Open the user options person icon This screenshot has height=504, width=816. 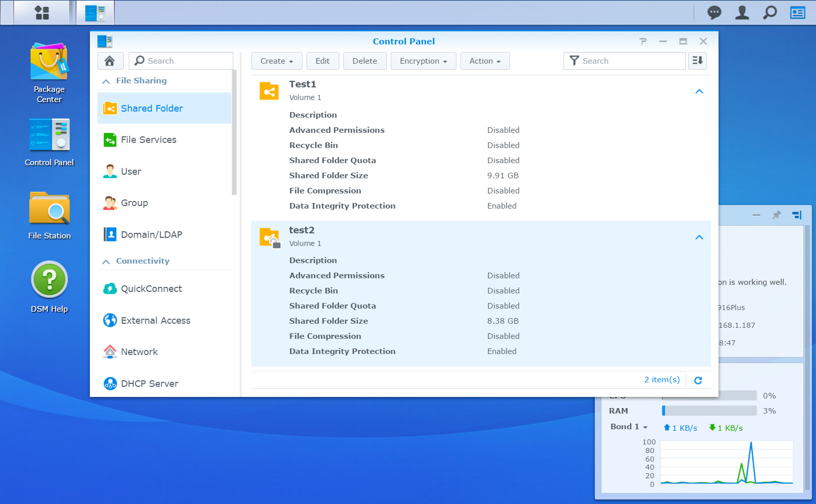pos(742,13)
